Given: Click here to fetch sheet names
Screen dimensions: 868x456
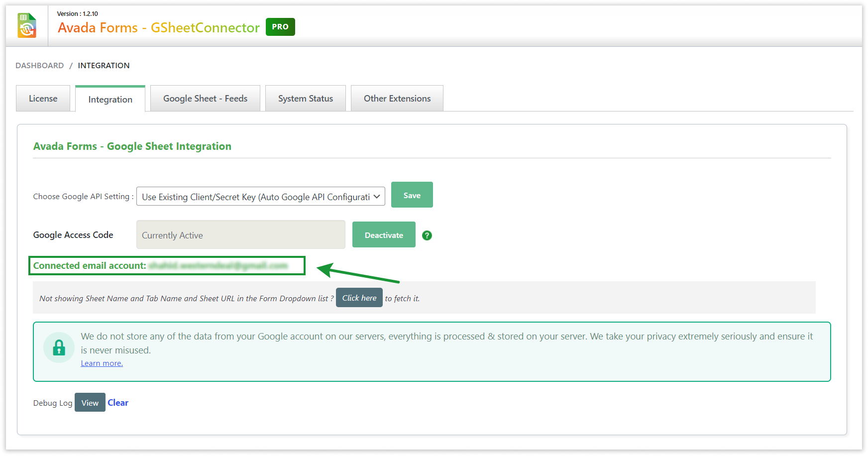Looking at the screenshot, I should point(359,298).
